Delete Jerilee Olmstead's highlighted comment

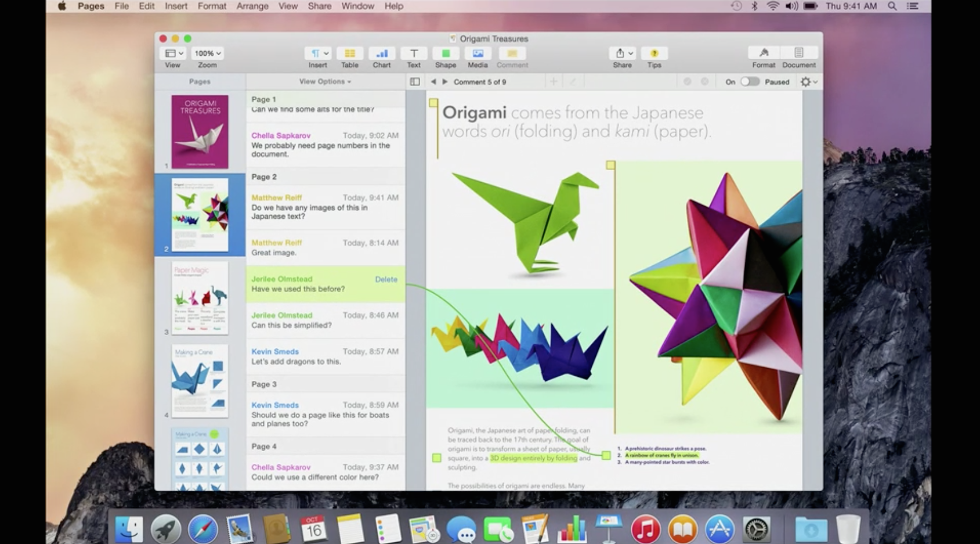(x=386, y=279)
